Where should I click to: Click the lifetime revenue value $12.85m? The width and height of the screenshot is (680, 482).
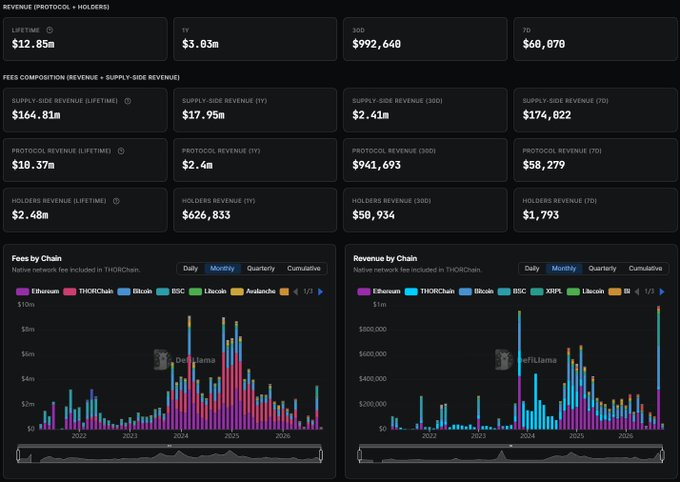(33, 44)
